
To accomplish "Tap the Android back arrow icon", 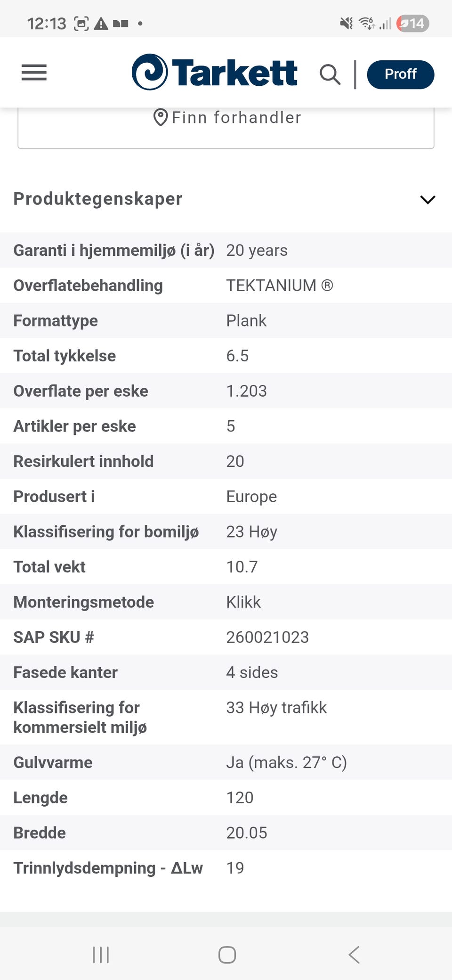I will coord(354,955).
